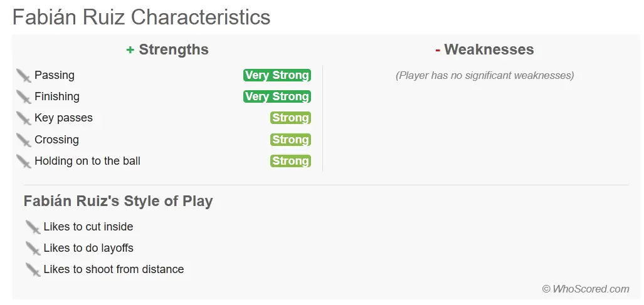Click the Weaknesses column heading

click(x=485, y=49)
